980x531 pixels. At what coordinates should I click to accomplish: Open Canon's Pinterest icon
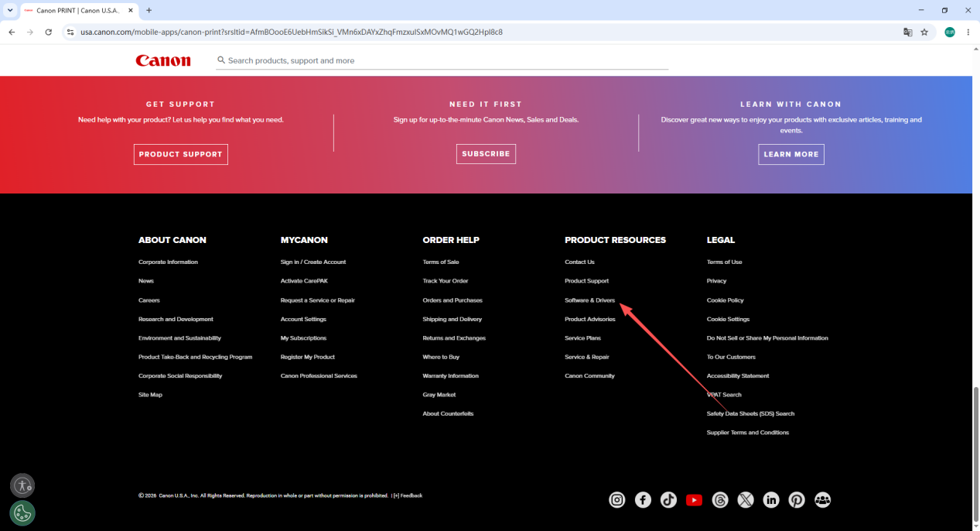click(797, 500)
